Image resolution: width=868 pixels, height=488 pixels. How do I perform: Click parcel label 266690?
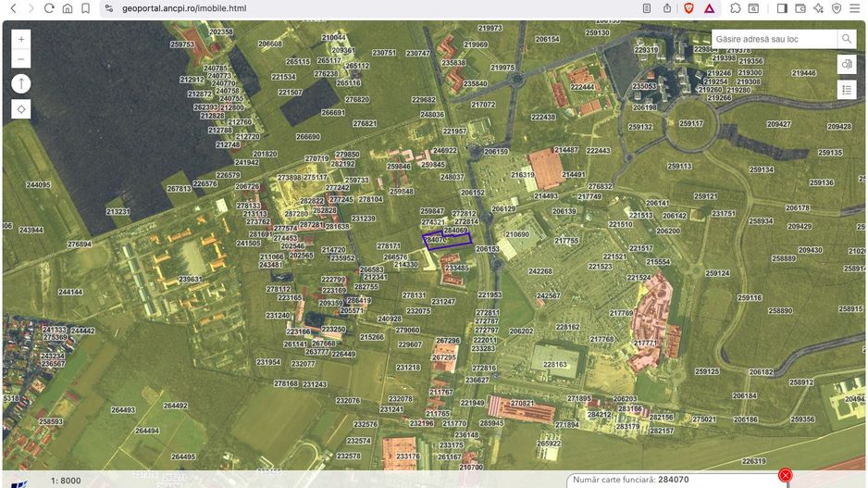(x=308, y=136)
